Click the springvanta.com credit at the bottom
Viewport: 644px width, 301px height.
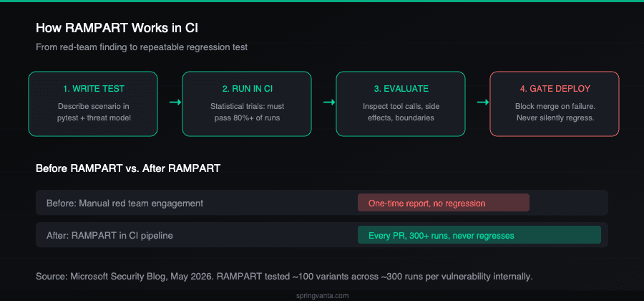tap(322, 296)
